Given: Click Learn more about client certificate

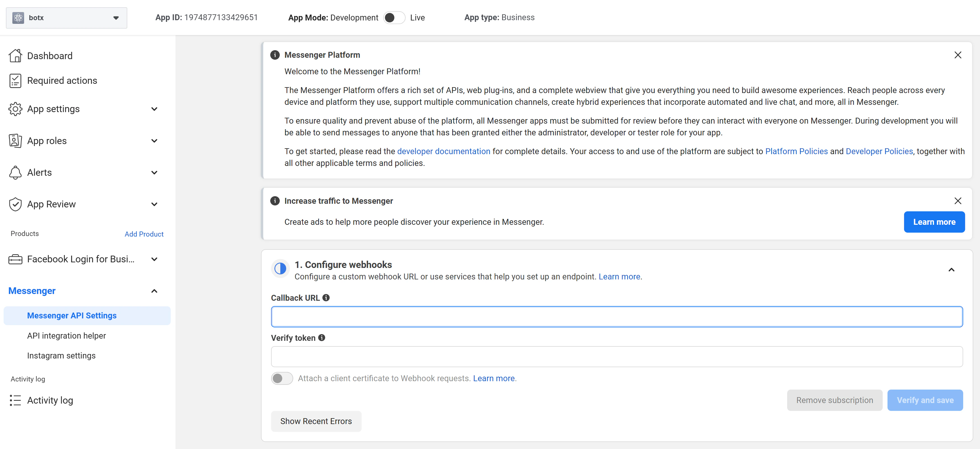Looking at the screenshot, I should [494, 378].
